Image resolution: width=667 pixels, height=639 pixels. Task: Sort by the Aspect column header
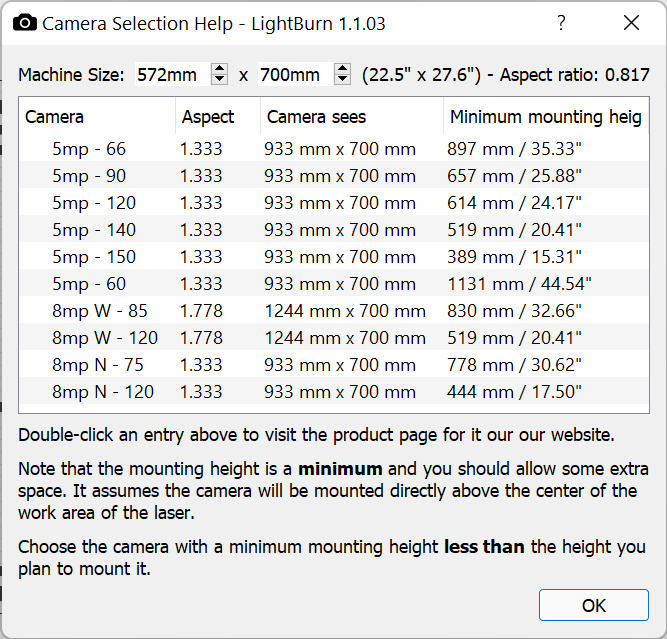point(218,117)
